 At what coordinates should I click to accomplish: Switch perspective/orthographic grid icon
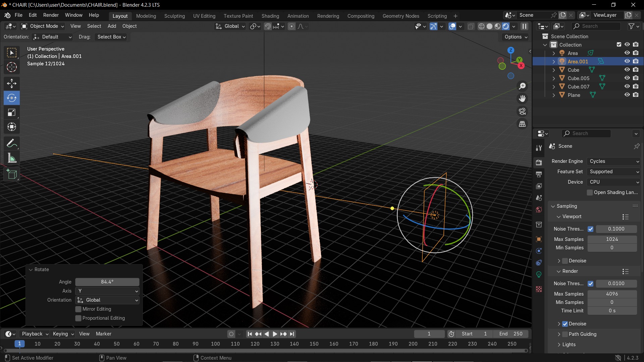point(522,124)
